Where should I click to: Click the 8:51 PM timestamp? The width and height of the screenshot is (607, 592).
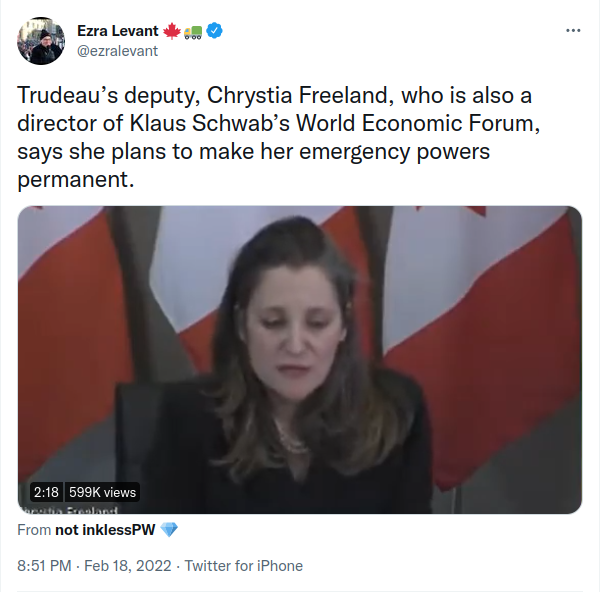[x=45, y=566]
